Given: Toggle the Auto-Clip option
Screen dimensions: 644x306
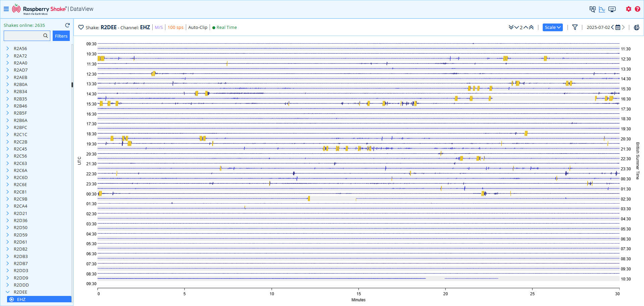Looking at the screenshot, I should [x=198, y=27].
